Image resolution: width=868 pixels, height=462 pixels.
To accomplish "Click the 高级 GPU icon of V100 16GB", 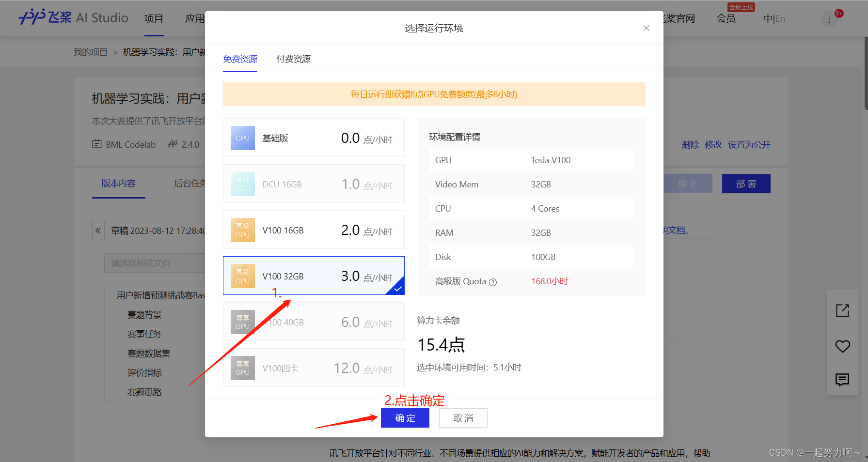I will point(243,230).
